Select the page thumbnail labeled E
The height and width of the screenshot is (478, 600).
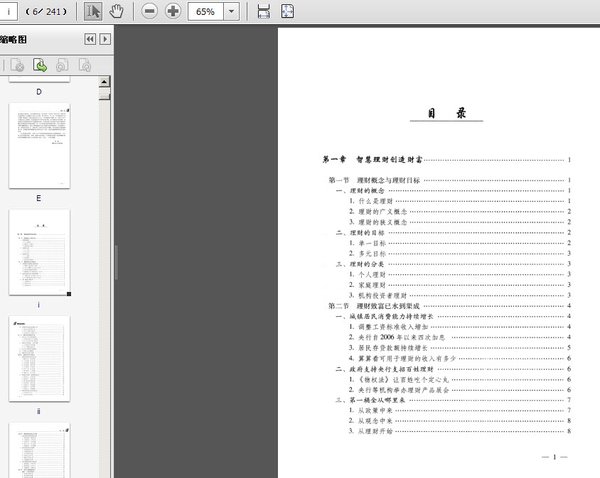pos(39,146)
